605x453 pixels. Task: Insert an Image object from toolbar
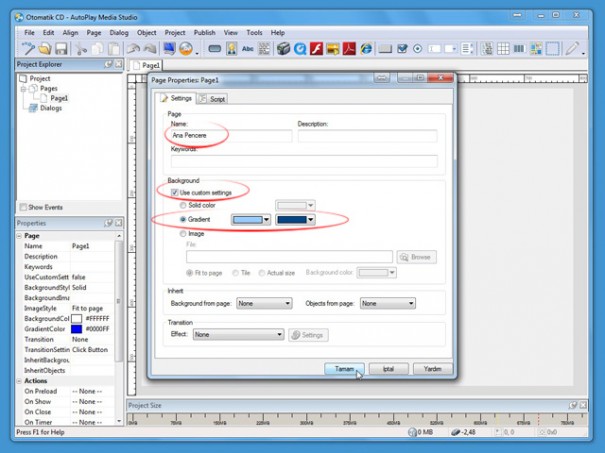tap(232, 49)
